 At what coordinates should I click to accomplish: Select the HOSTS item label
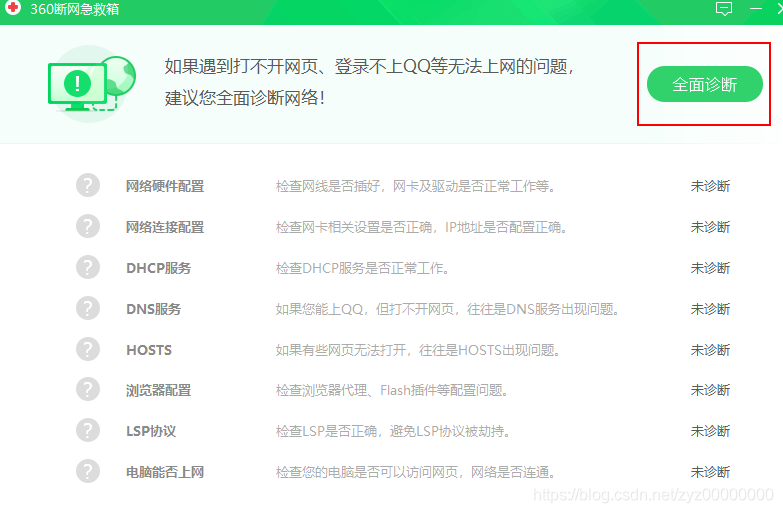click(149, 350)
